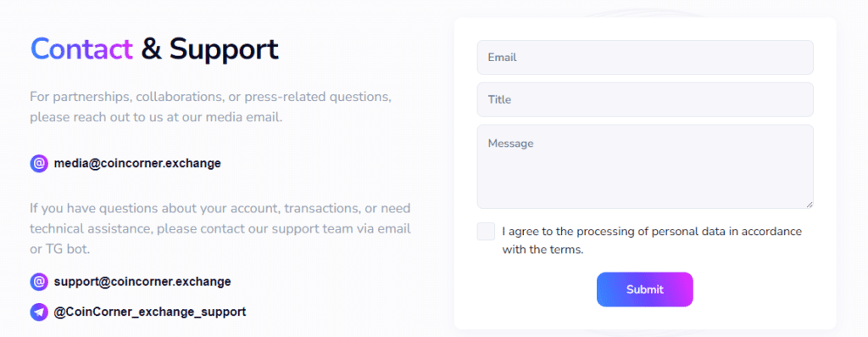Click the Message box resize handle
This screenshot has height=337, width=868.
pos(809,205)
